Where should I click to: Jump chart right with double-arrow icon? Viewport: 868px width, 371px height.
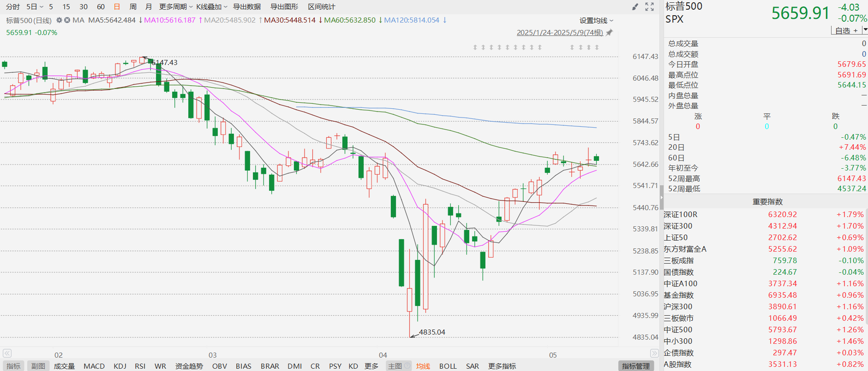click(x=654, y=353)
